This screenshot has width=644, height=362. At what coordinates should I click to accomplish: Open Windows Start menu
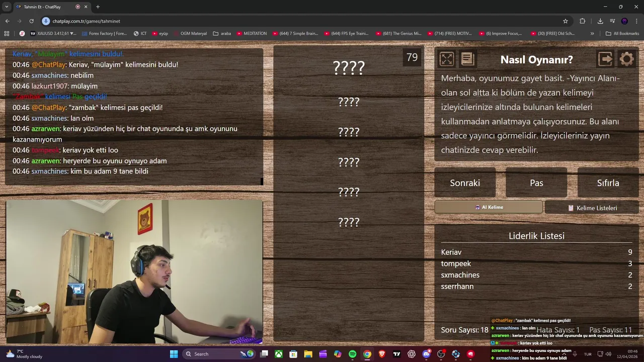click(174, 354)
